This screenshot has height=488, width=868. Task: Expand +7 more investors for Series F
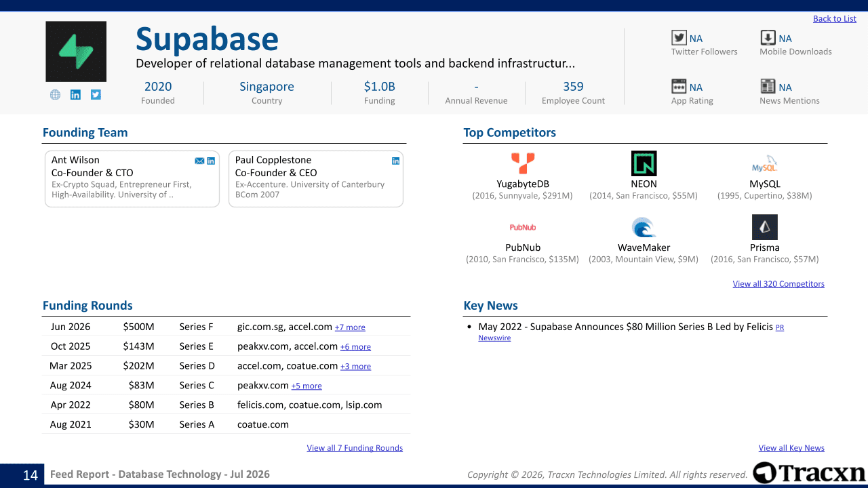tap(350, 327)
